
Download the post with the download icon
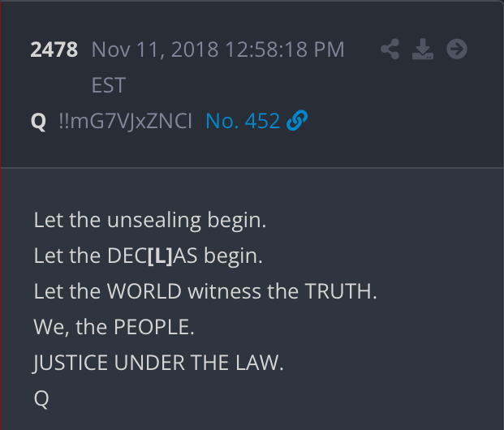(x=423, y=49)
